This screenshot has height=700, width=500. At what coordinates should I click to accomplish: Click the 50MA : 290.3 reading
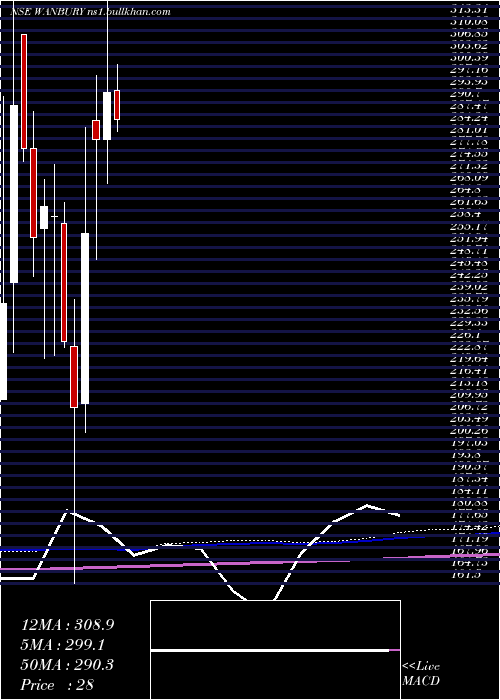67,665
